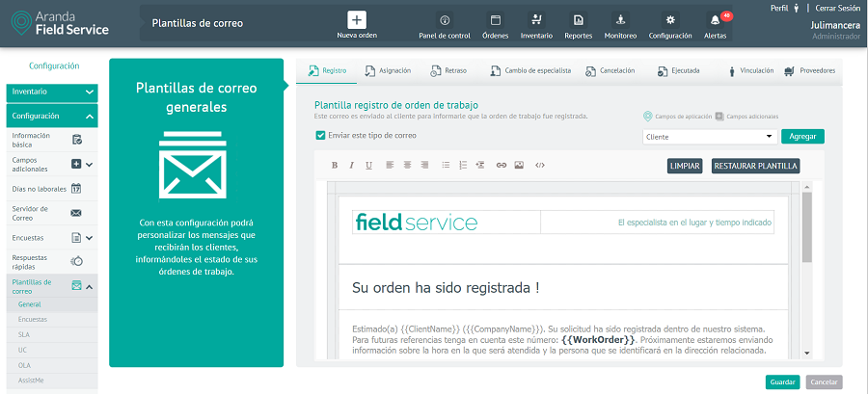
Task: Click Días no laborales calendar icon
Action: [77, 189]
